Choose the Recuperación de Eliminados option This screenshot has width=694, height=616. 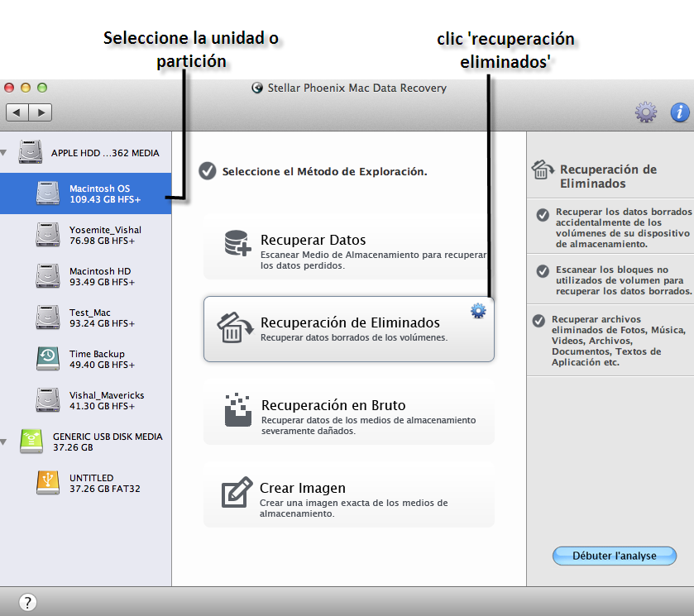349,329
